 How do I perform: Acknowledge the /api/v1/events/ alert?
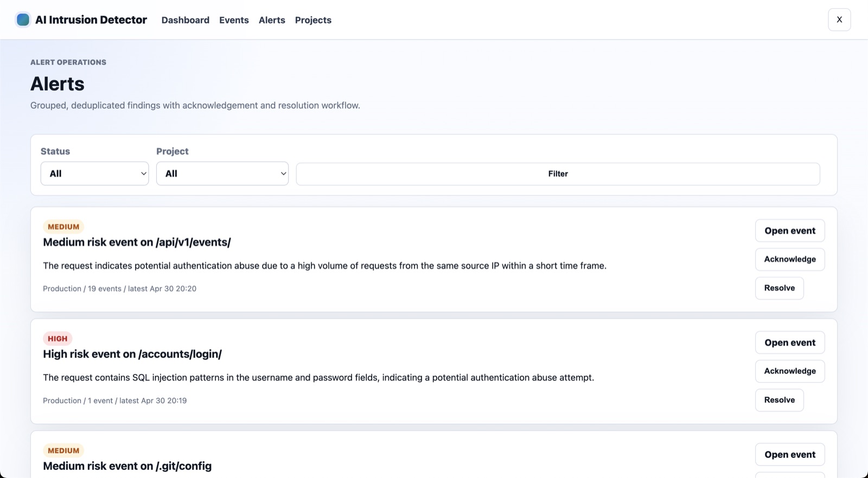[790, 259]
